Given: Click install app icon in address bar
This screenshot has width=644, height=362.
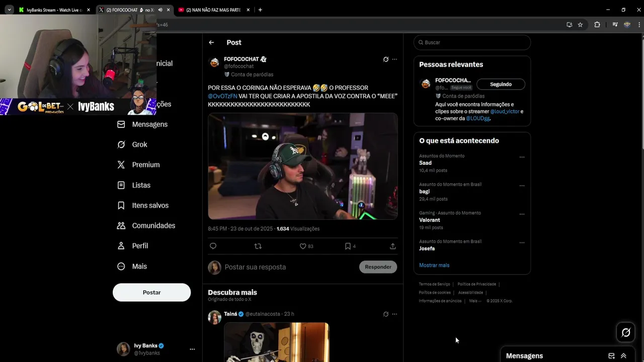Looking at the screenshot, I should [x=570, y=25].
